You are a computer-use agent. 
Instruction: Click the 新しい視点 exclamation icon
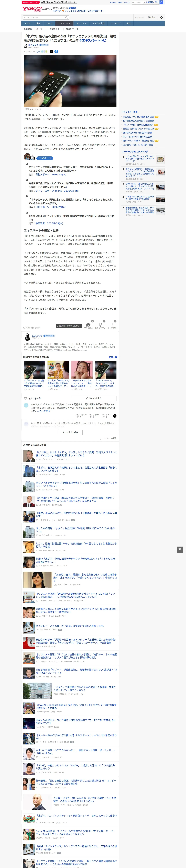pos(112,324)
